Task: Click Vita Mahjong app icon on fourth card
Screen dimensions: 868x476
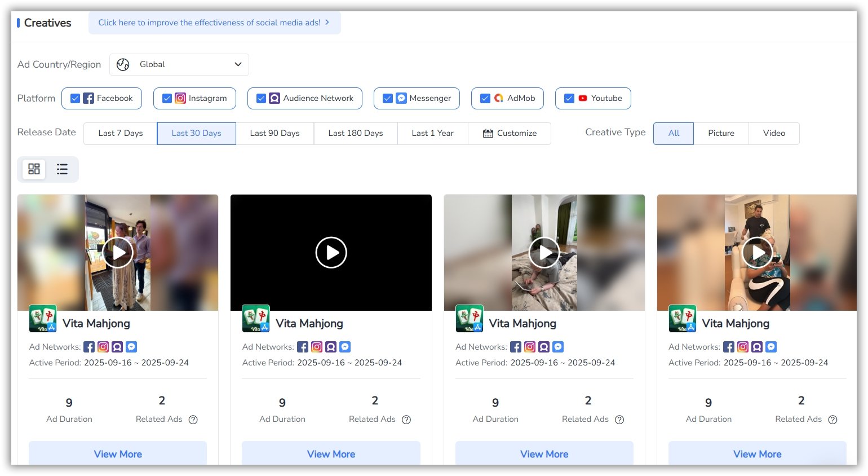Action: (683, 319)
